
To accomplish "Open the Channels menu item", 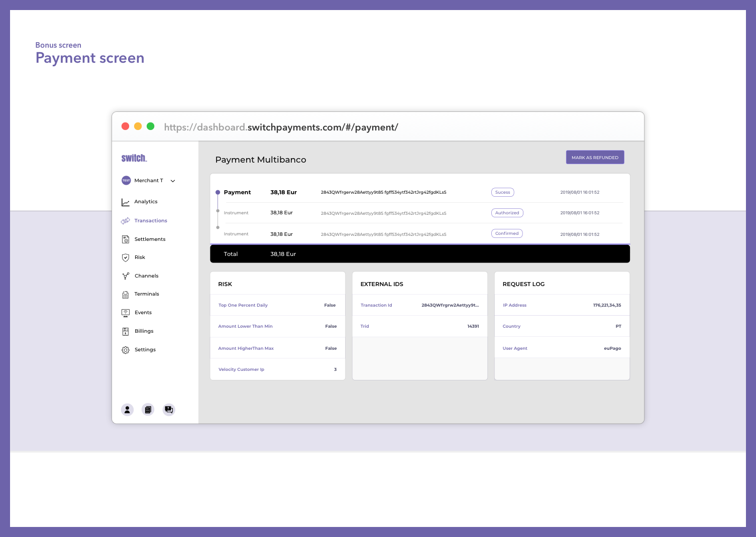I will pyautogui.click(x=146, y=276).
